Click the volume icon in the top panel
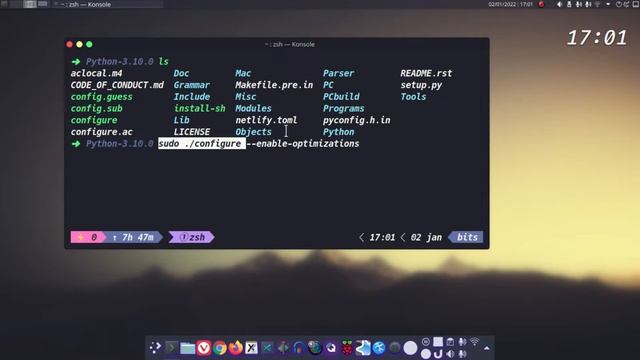Screen dimensions: 640x360 coord(560,4)
